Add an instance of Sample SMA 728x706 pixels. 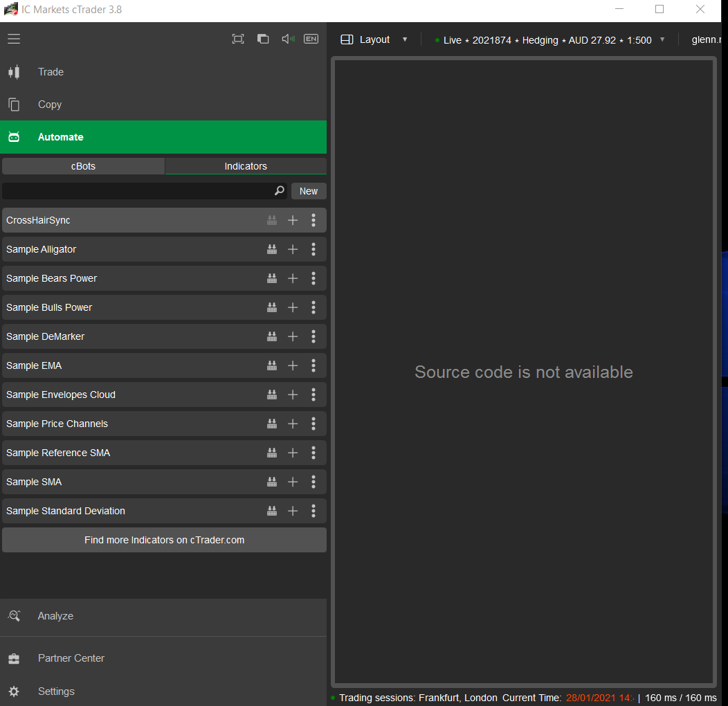[293, 482]
